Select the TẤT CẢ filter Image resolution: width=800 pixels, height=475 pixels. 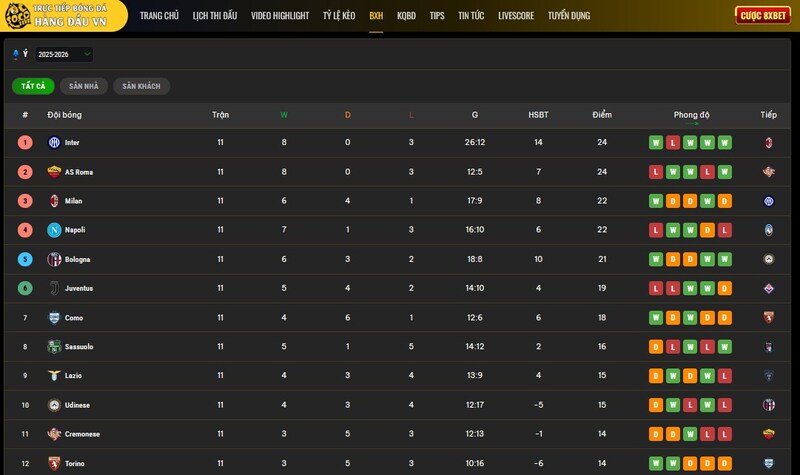click(33, 87)
